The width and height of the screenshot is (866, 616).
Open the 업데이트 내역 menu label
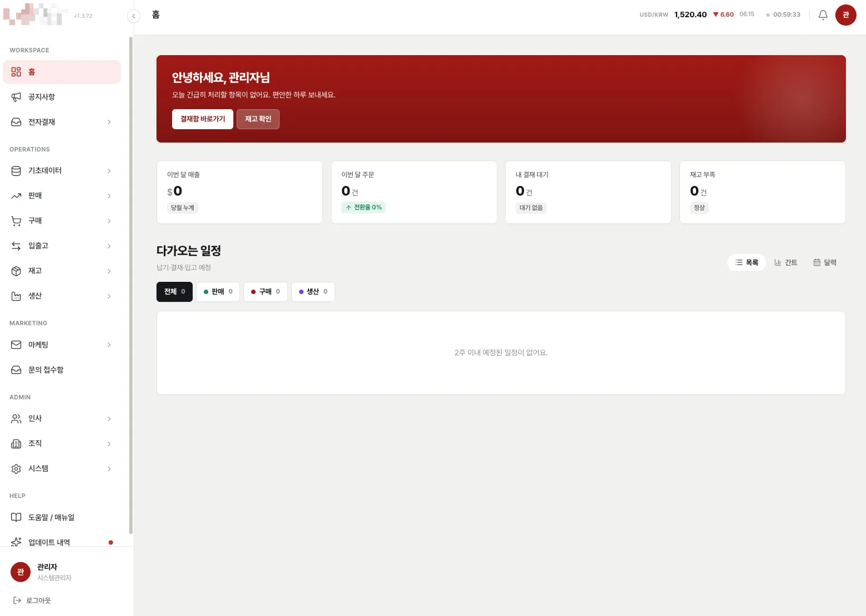[49, 542]
